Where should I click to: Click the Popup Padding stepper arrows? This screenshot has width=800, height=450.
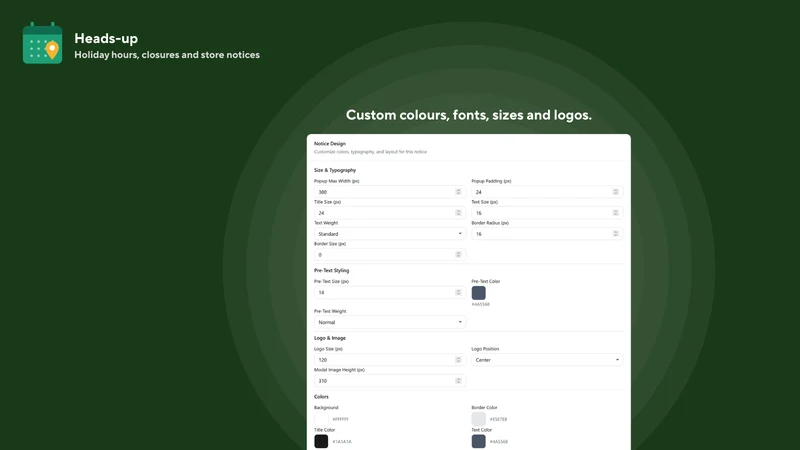[x=615, y=192]
